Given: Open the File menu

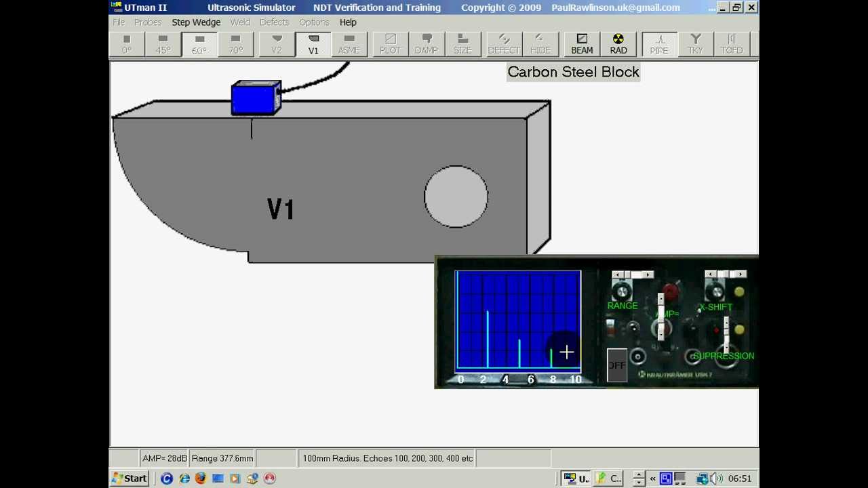Looking at the screenshot, I should click(x=119, y=22).
